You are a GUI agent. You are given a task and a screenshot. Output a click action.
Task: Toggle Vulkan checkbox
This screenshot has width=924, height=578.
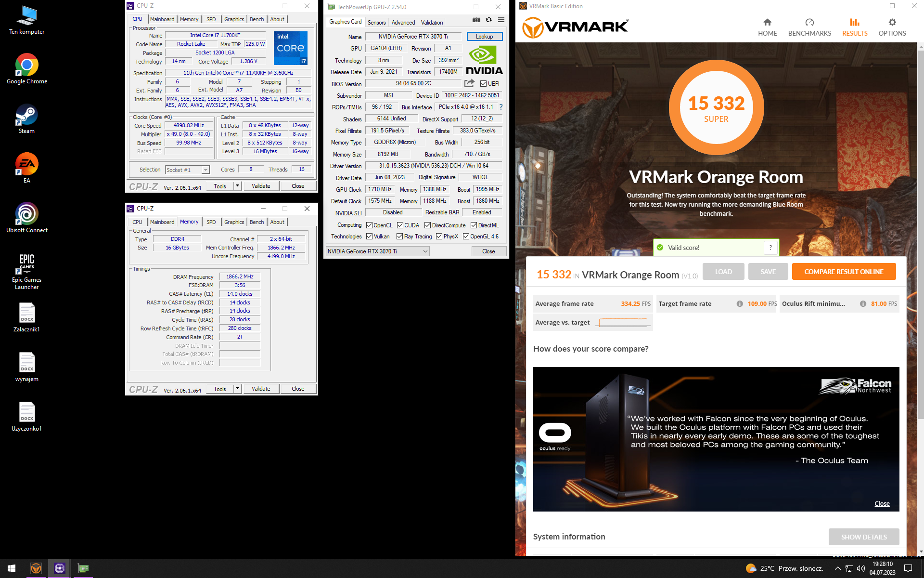(x=369, y=236)
